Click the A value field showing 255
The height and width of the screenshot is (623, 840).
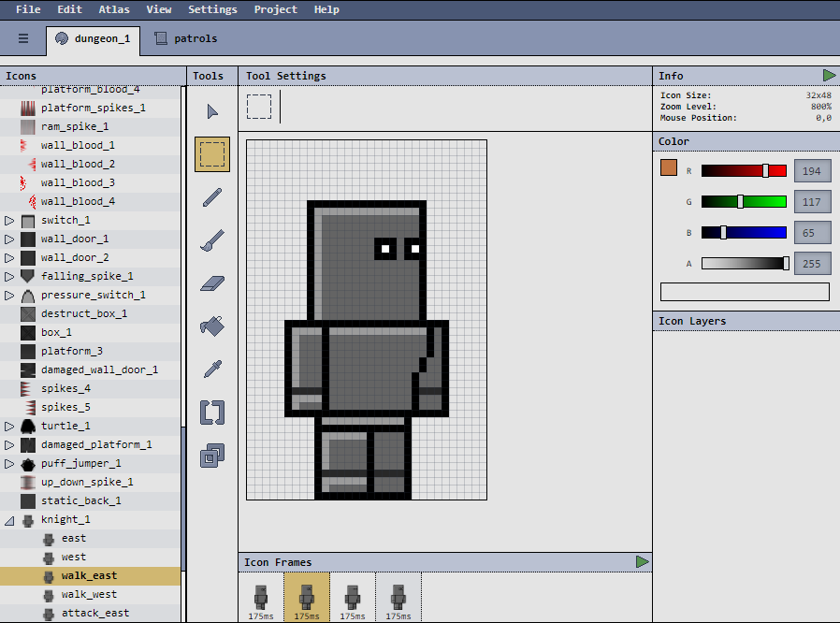[x=812, y=264]
